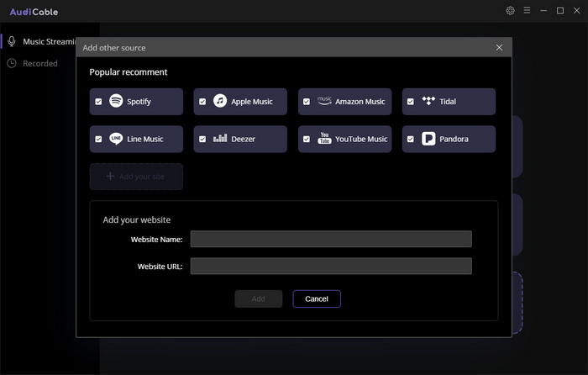Screen dimensions: 588x375
Task: Click the Website URL: label
Action: pyautogui.click(x=160, y=267)
